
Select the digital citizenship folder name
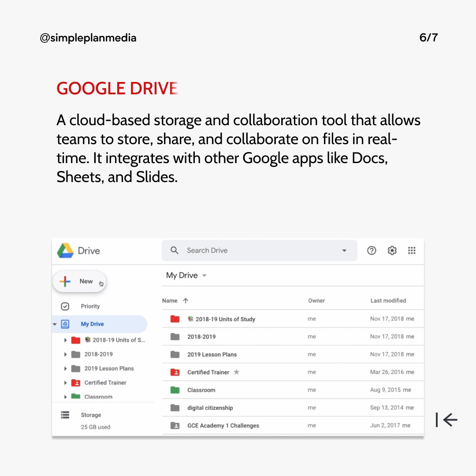click(x=210, y=408)
